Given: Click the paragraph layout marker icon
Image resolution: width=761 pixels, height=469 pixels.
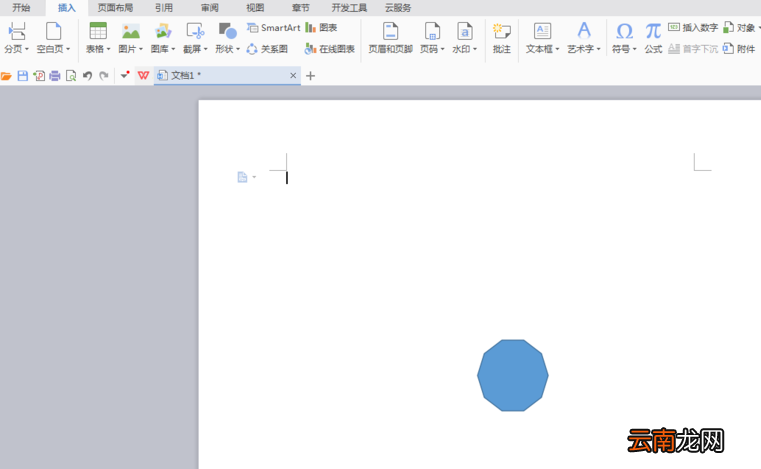Looking at the screenshot, I should click(x=243, y=177).
